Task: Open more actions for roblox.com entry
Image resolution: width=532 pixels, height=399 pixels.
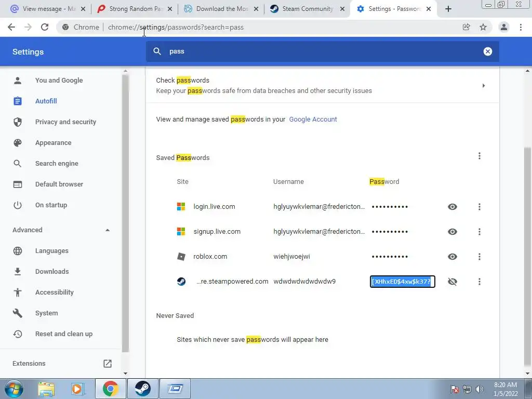Action: tap(480, 257)
